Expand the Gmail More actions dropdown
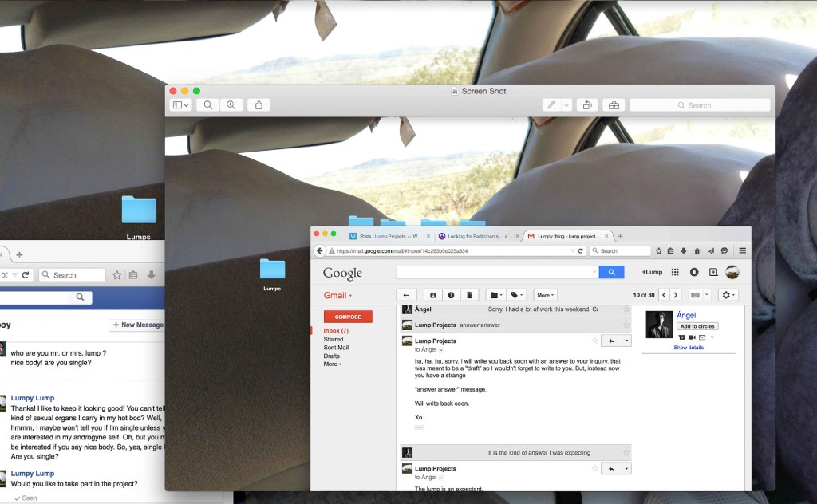Screen dimensions: 817x504 point(545,295)
